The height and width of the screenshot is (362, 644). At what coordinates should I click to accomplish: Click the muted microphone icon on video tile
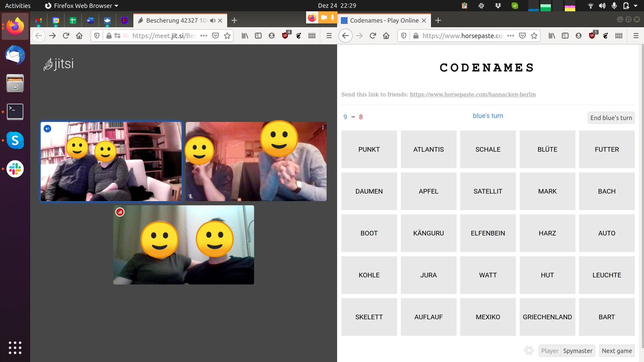tap(191, 196)
